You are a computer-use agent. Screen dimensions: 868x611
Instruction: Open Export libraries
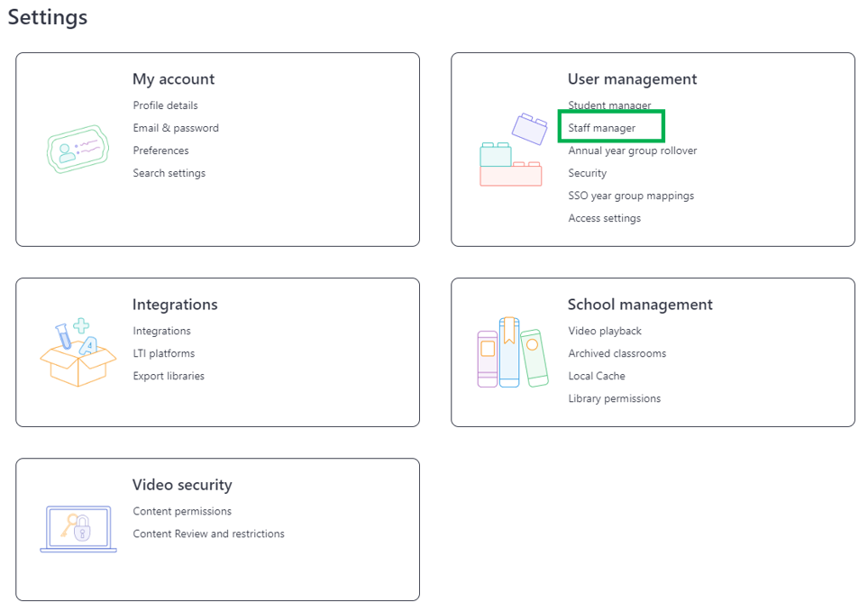pos(169,376)
